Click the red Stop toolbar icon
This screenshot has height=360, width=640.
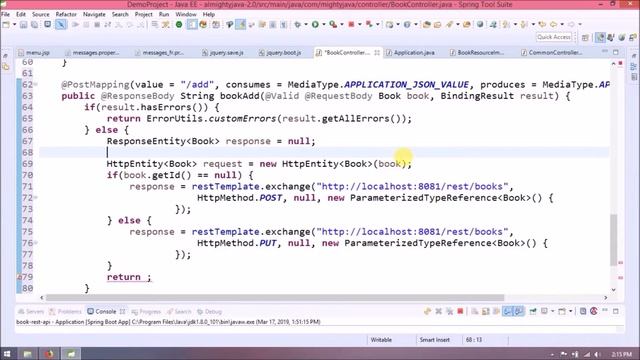coord(351,25)
